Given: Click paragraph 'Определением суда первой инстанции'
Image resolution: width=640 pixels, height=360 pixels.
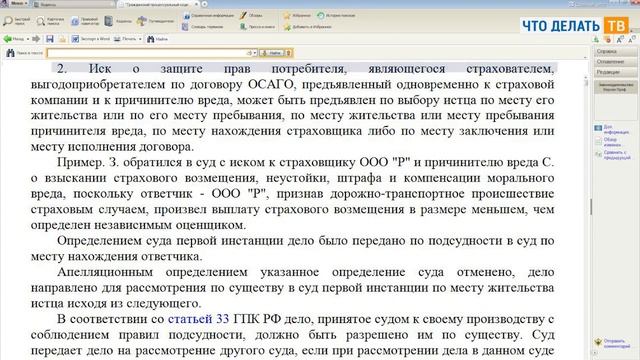Looking at the screenshot, I should click(292, 248).
